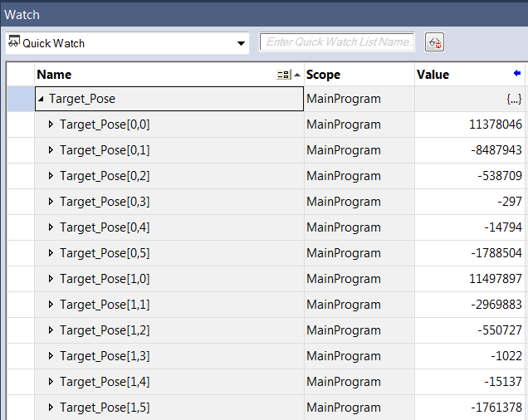This screenshot has width=528, height=420.
Task: Select the Target_Pose name cell
Action: (x=169, y=99)
